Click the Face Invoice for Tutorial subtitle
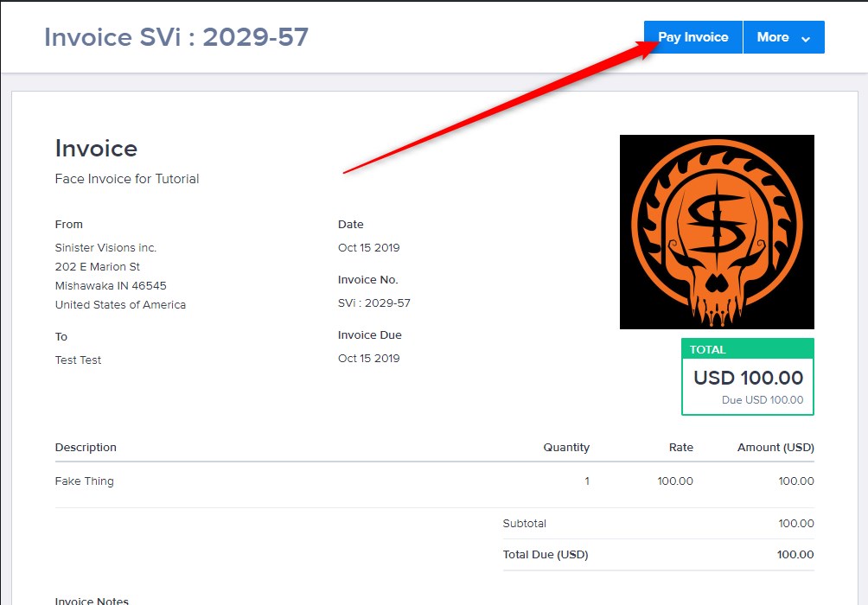Image resolution: width=868 pixels, height=605 pixels. 127,179
